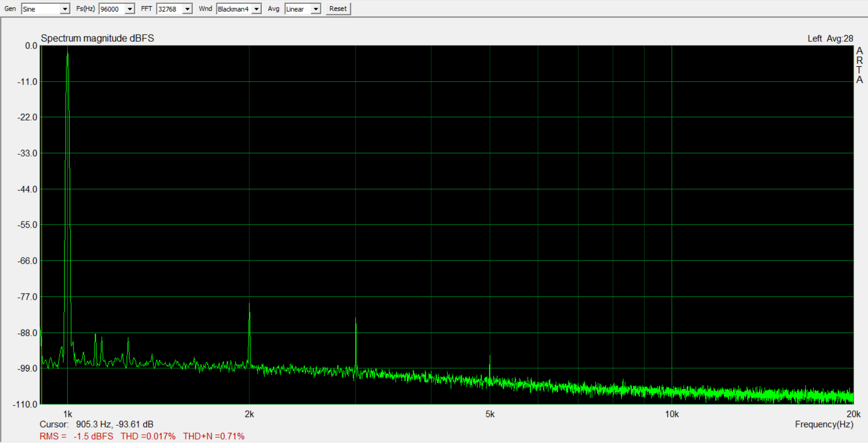
Task: Click the THD+N =0.71% readout
Action: 214,436
